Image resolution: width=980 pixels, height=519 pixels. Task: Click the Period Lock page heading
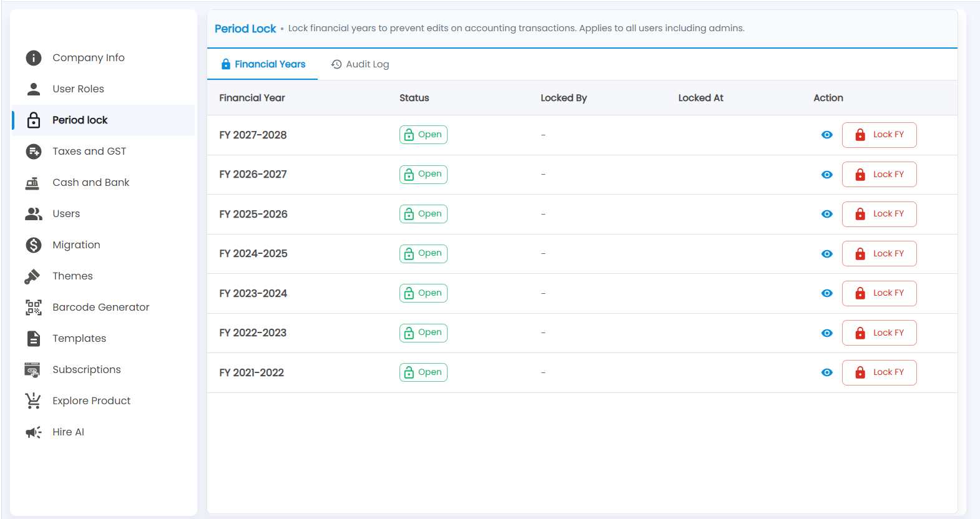(x=245, y=29)
